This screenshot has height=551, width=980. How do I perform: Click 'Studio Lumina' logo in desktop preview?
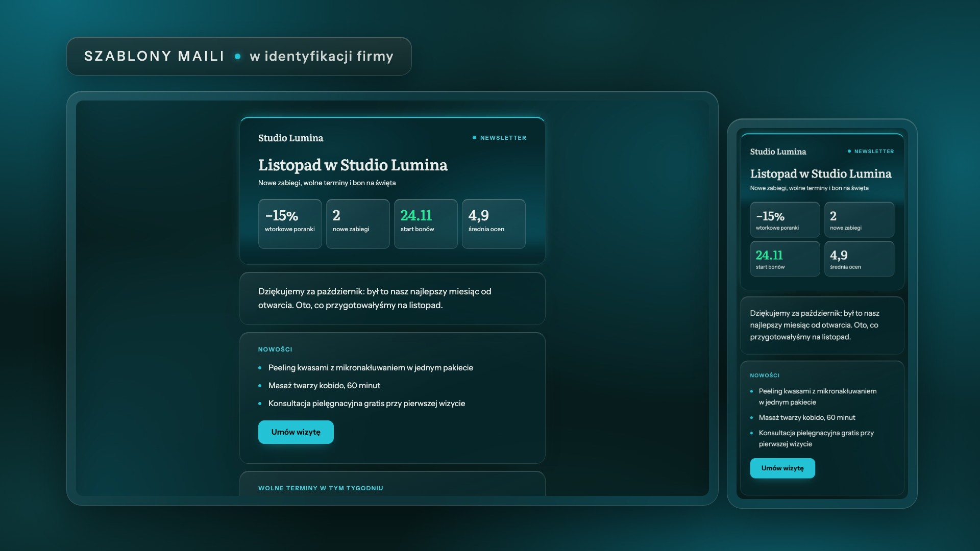pos(290,138)
